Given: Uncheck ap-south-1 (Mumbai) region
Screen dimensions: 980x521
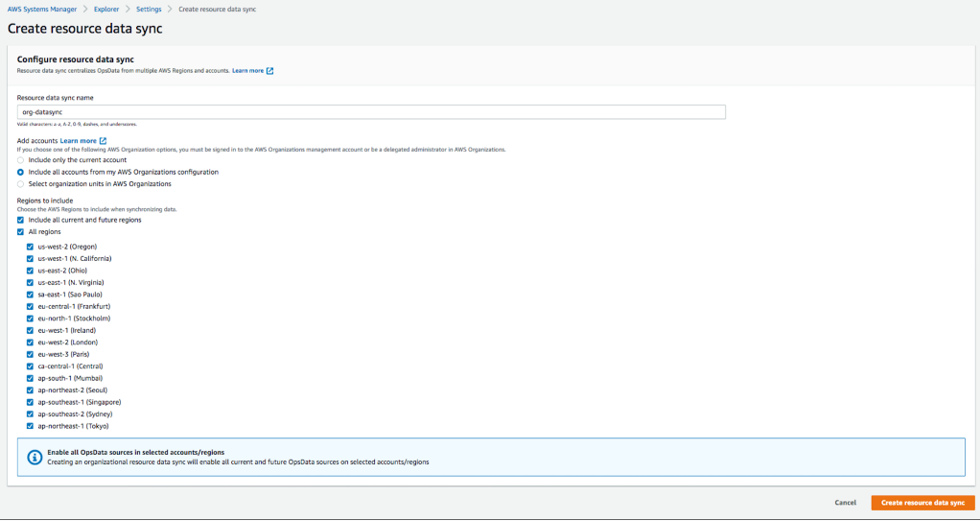Looking at the screenshot, I should 30,378.
